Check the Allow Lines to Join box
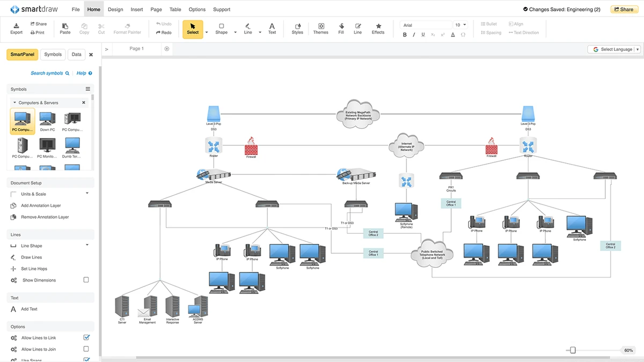The image size is (644, 362). coord(86,349)
